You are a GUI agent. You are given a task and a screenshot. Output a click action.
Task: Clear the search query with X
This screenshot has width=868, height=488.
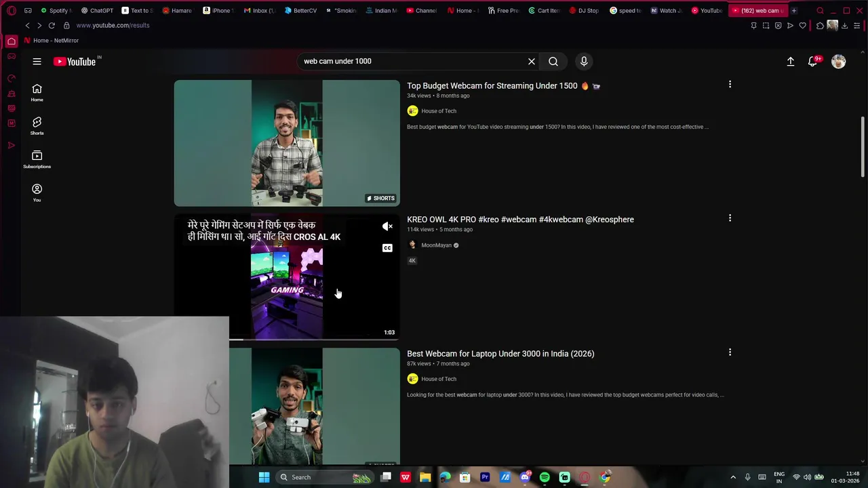pyautogui.click(x=532, y=62)
